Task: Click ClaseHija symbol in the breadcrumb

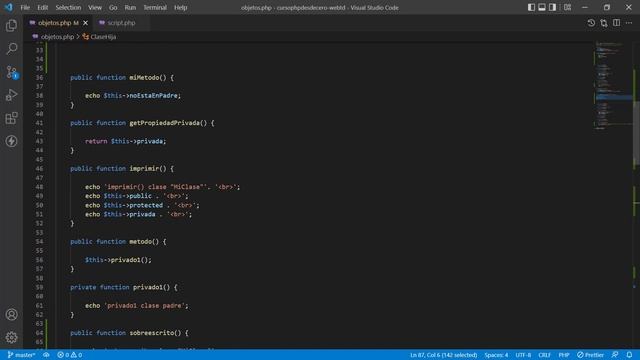Action: (x=103, y=37)
